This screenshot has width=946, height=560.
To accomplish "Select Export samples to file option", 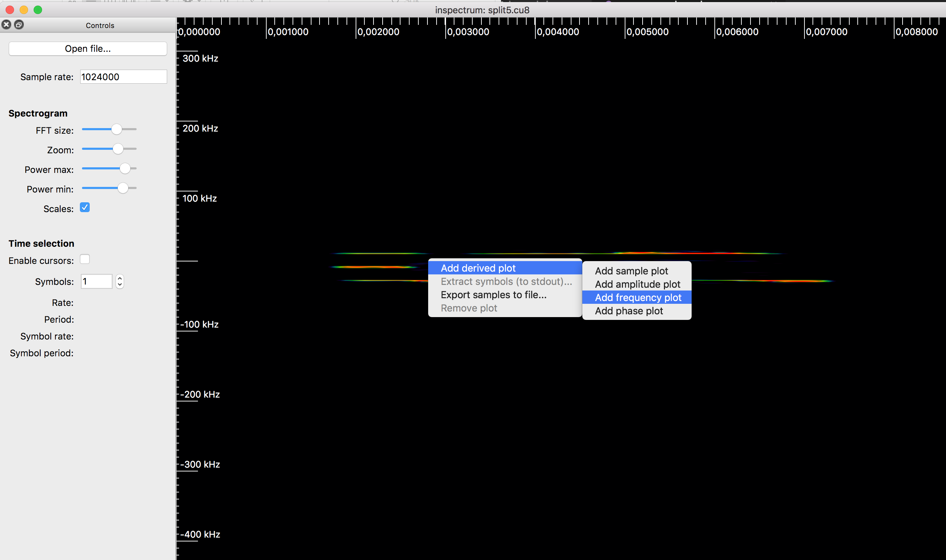I will (x=494, y=294).
